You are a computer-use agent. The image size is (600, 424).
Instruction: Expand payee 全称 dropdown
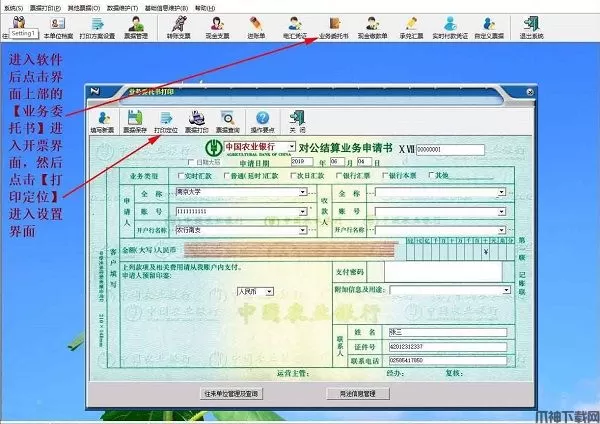(x=501, y=192)
